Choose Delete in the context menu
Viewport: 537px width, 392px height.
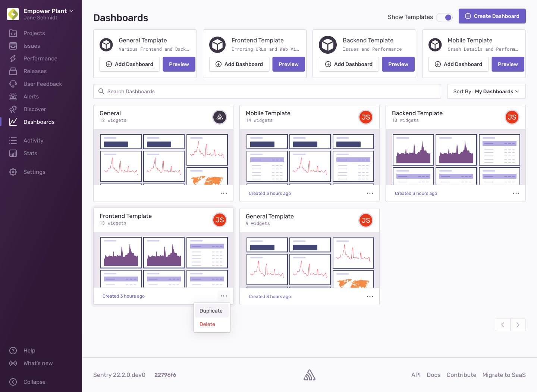[x=207, y=324]
